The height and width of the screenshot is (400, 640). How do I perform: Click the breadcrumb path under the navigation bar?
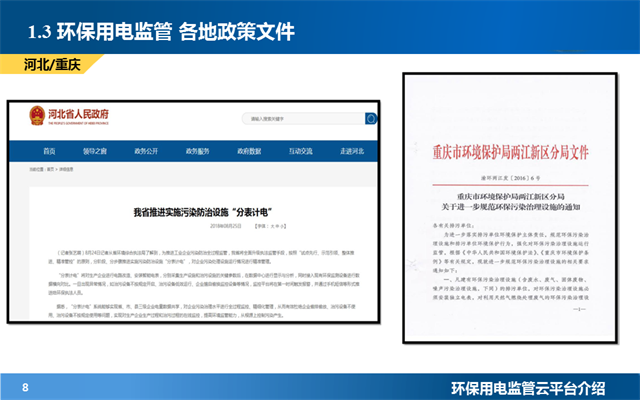point(51,169)
